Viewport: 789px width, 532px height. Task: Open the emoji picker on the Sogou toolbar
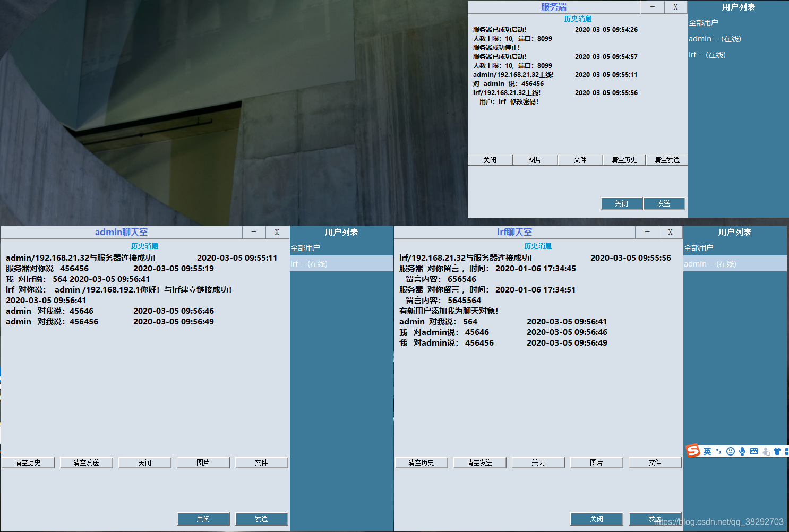pyautogui.click(x=730, y=451)
